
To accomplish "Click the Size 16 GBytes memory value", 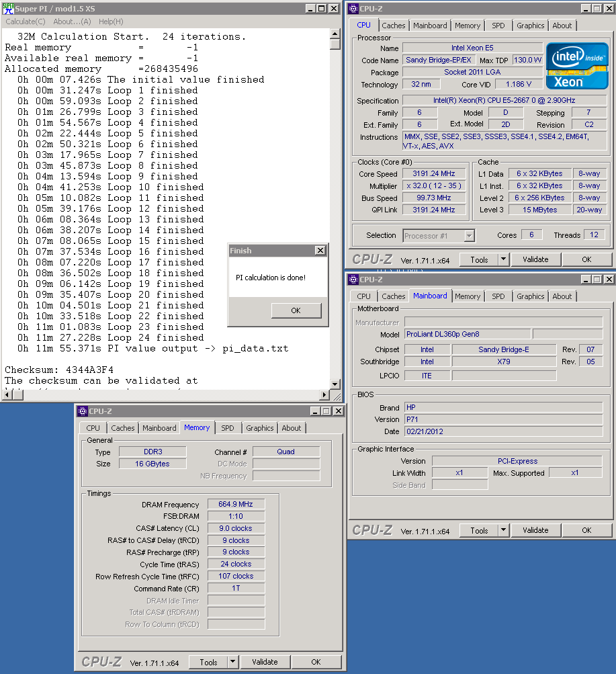I will coord(152,464).
